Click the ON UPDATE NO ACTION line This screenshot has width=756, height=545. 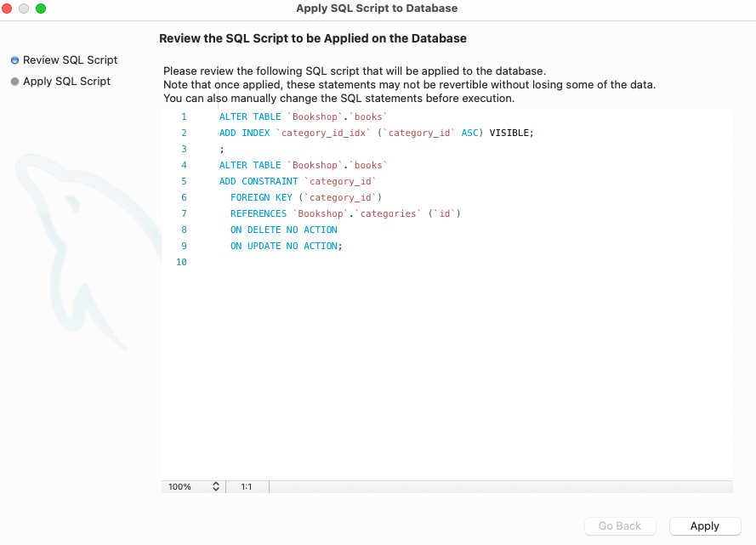287,246
